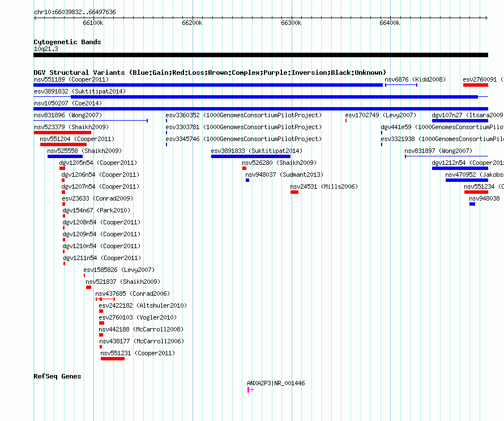
Task: Click the red nsv523379 loss bar
Action: [62, 133]
